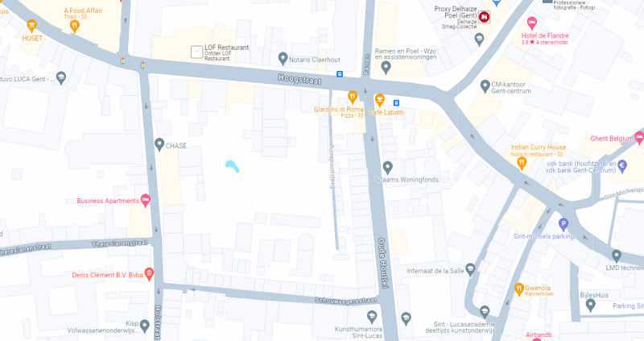The height and width of the screenshot is (341, 644).
Task: Open the Denis Clément B.V. Bvba shop marker
Action: [x=149, y=274]
